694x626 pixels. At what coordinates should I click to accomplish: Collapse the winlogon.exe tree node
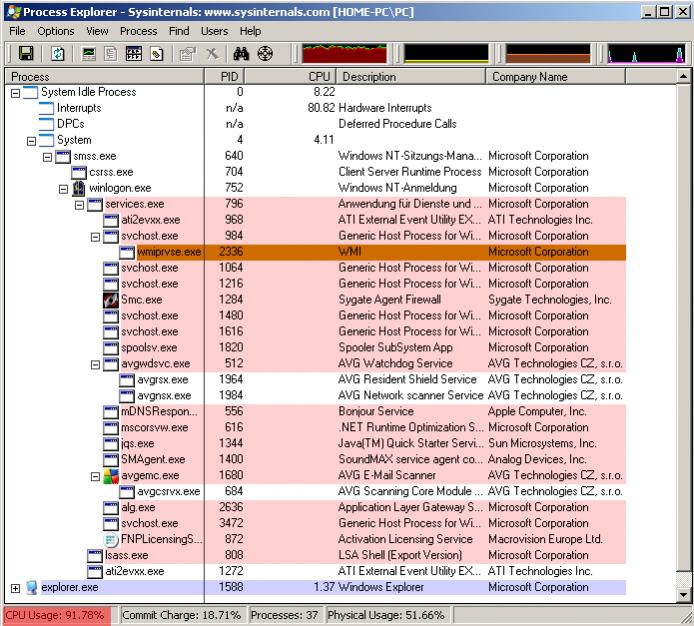pyautogui.click(x=63, y=189)
